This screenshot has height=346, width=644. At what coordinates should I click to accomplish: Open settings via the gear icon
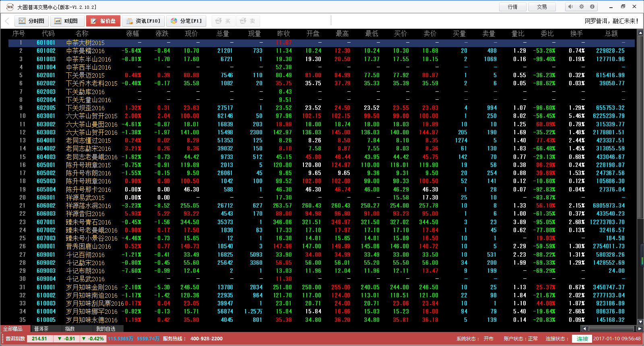click(581, 6)
